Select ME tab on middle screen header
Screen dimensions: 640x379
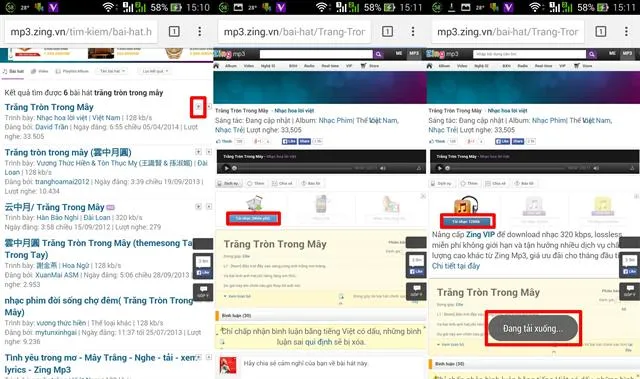(399, 53)
